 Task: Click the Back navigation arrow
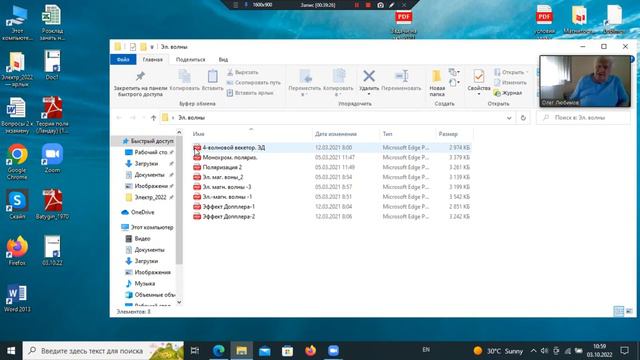(119, 118)
